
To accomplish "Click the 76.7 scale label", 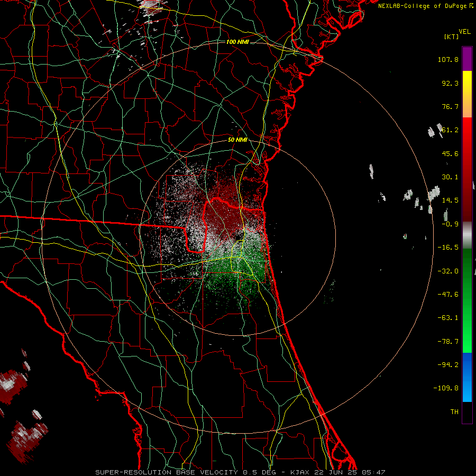I will (x=450, y=106).
